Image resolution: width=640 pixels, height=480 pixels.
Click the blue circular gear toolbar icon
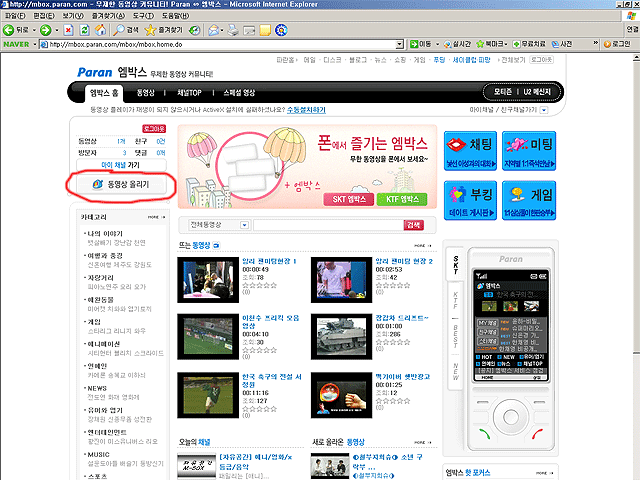tap(281, 30)
